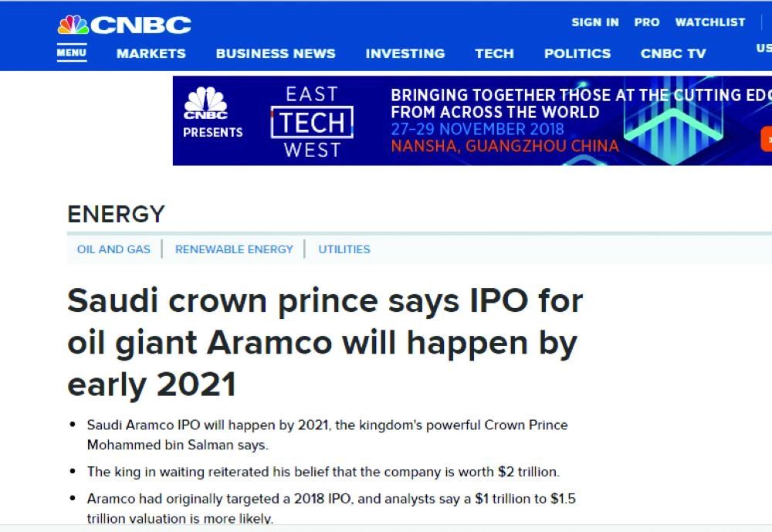Open the ENERGY category page
The image size is (772, 532).
pos(116,215)
